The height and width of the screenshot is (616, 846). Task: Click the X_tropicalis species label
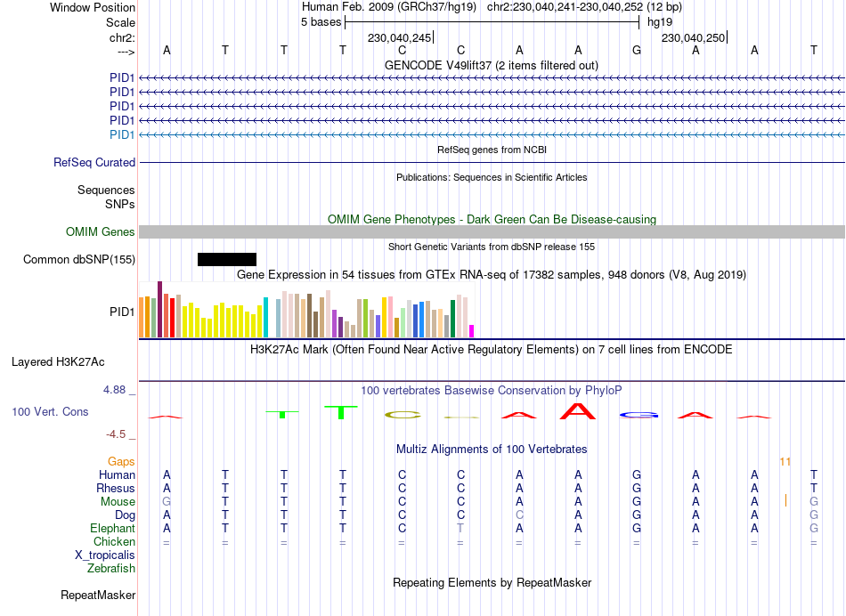pos(105,555)
